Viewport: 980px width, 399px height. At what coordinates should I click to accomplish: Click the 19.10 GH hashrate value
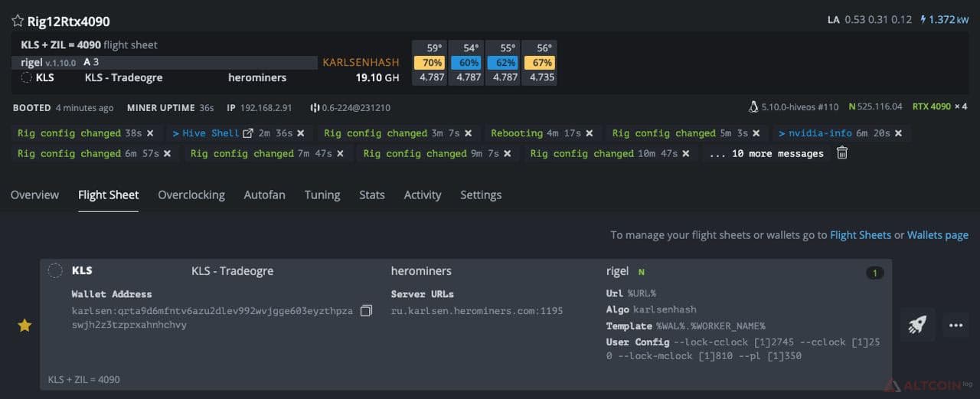click(377, 77)
